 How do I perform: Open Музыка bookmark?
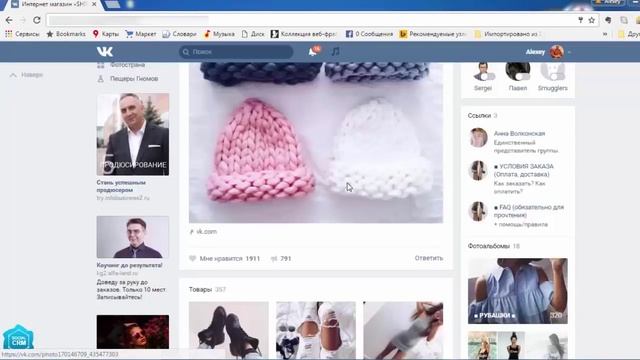click(x=219, y=34)
